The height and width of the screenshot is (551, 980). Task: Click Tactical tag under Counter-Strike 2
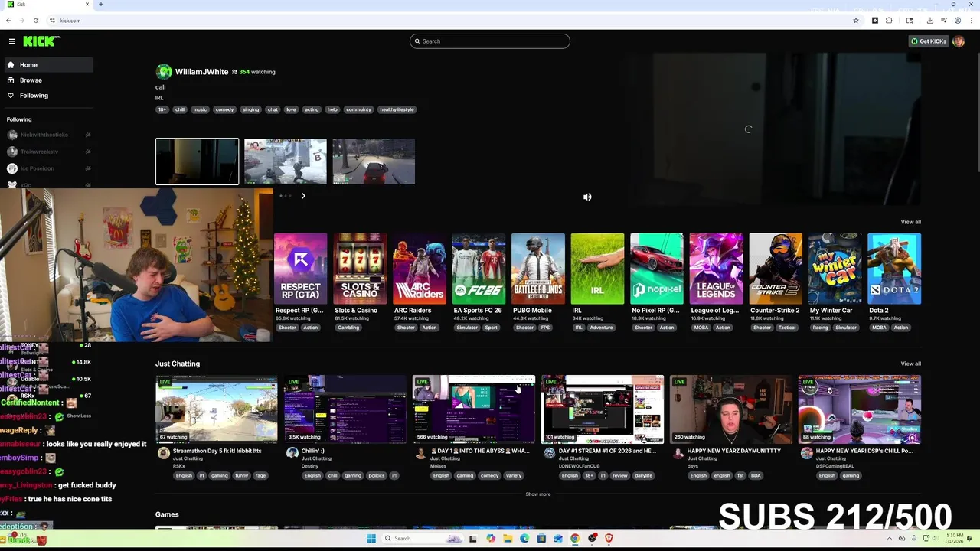(787, 328)
